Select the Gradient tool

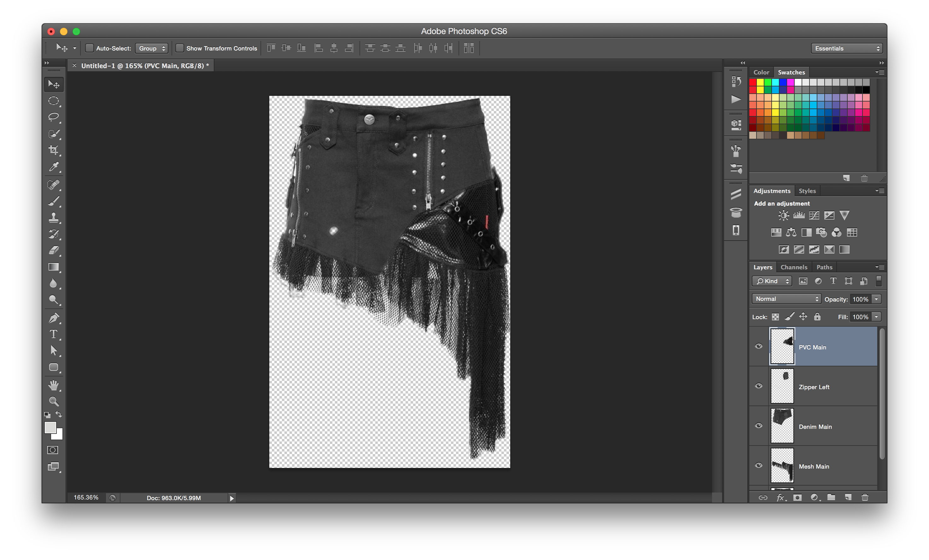(x=54, y=267)
